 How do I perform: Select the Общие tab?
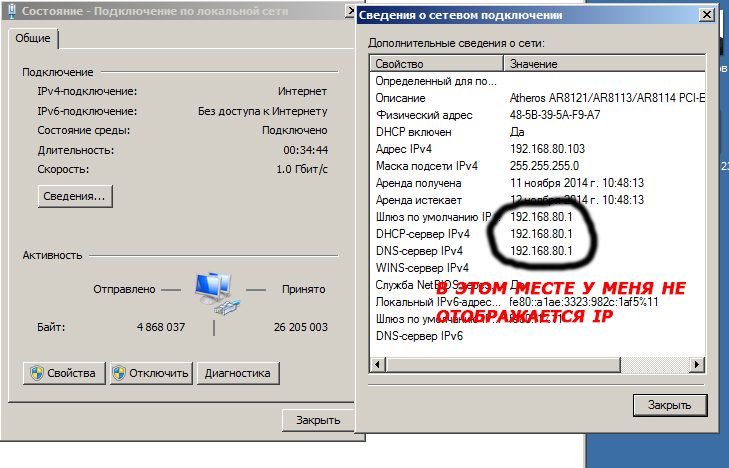tap(33, 38)
